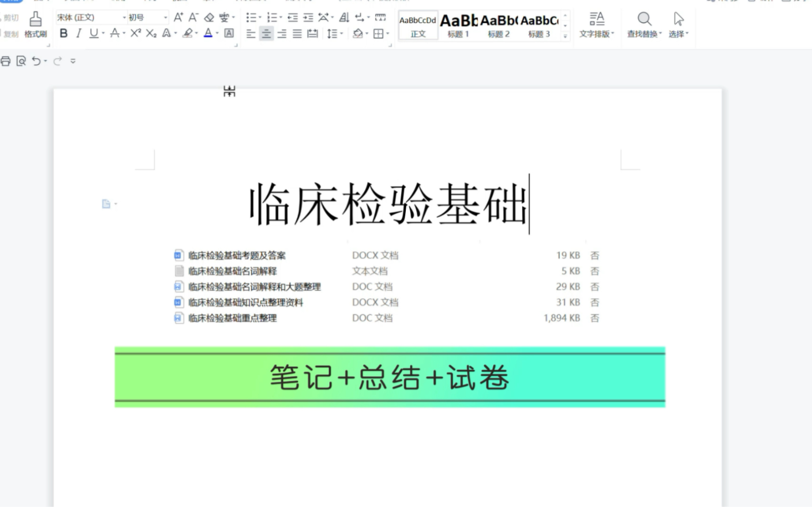Customize quick access toolbar arrow

[x=73, y=61]
